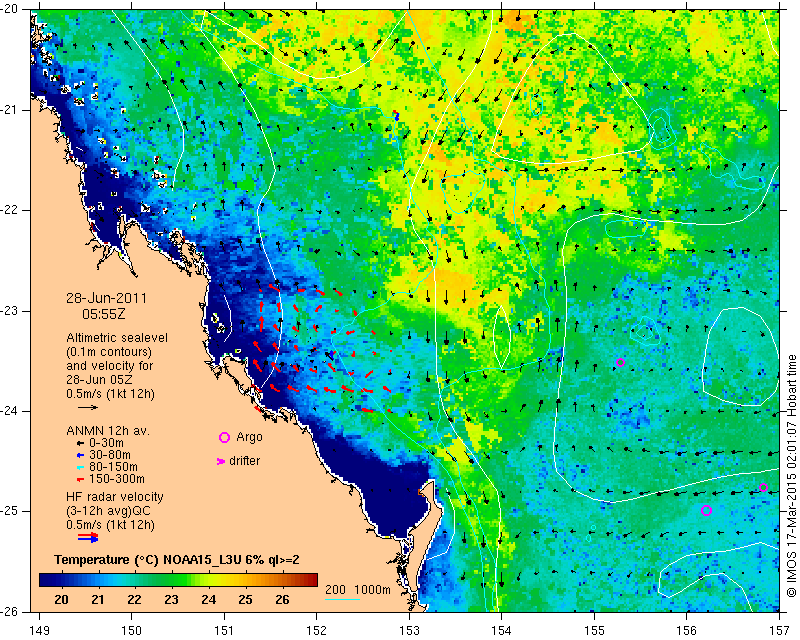Click the 'ANMN 12h av.' heading
Screen dimensions: 800x640
tap(108, 431)
